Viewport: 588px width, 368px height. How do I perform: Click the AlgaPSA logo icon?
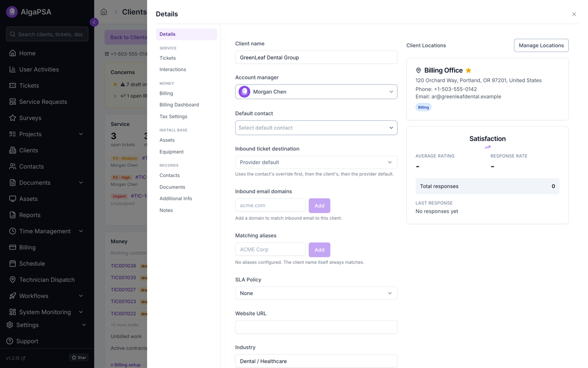pyautogui.click(x=12, y=12)
